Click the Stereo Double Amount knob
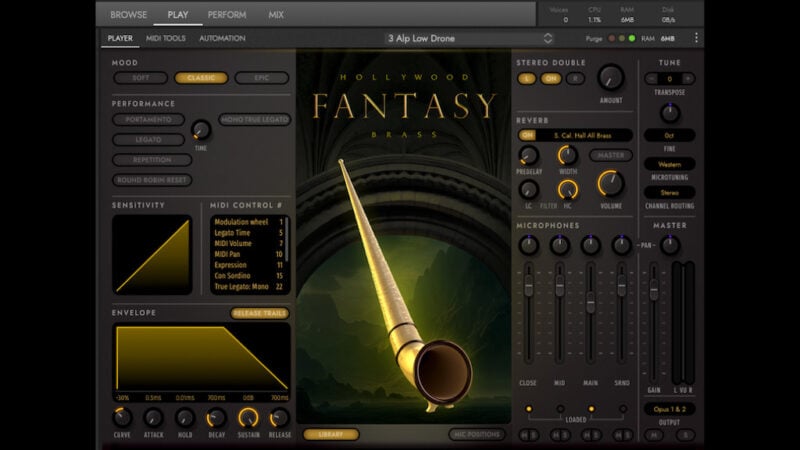Screen dimensions: 800x450 coord(610,78)
